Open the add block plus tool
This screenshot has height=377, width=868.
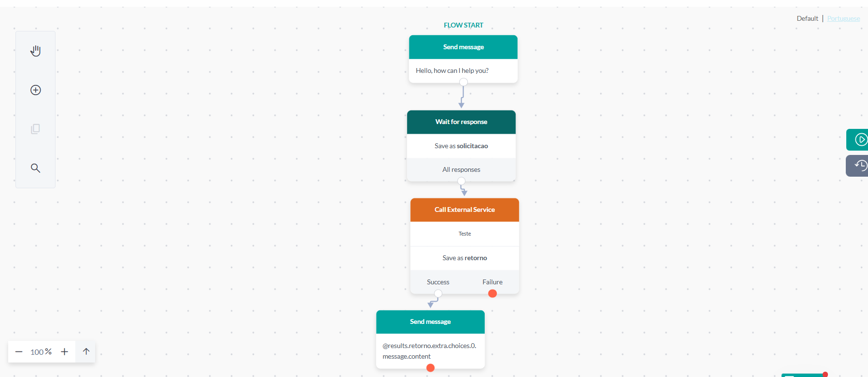coord(35,90)
